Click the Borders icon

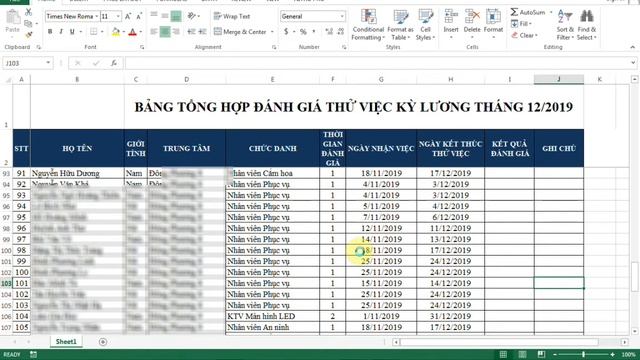93,31
